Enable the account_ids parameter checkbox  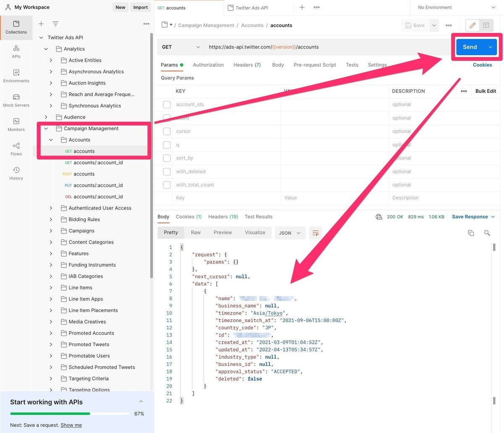(x=167, y=105)
